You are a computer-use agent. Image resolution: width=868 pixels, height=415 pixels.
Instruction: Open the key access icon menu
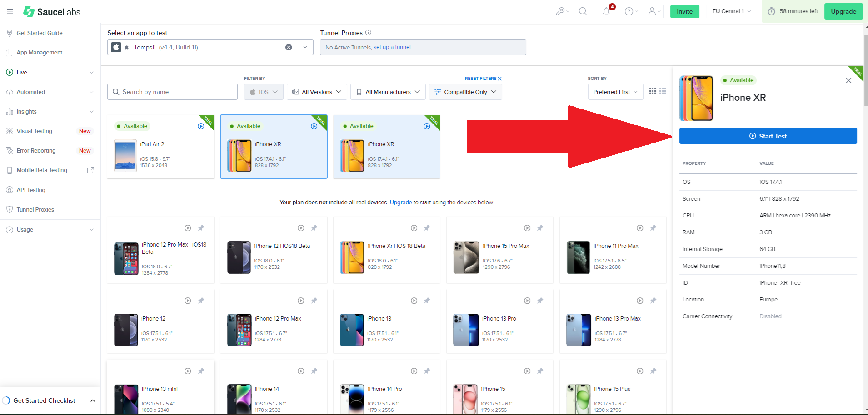click(x=562, y=11)
